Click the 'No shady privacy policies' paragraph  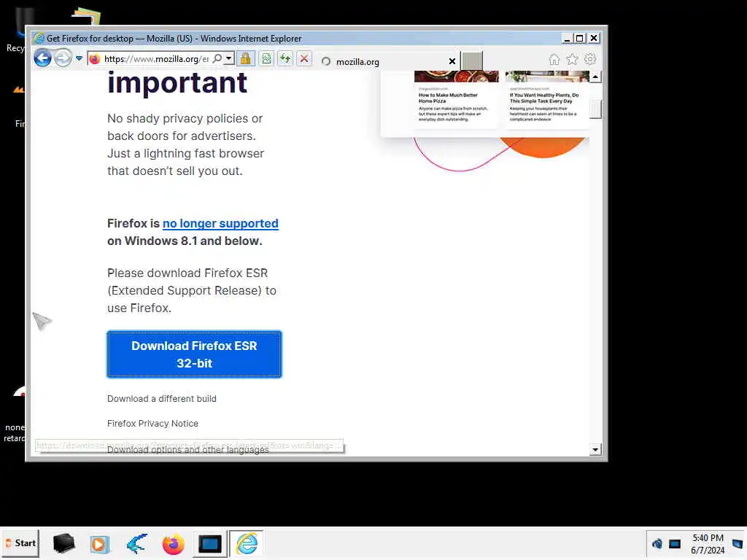pyautogui.click(x=186, y=145)
